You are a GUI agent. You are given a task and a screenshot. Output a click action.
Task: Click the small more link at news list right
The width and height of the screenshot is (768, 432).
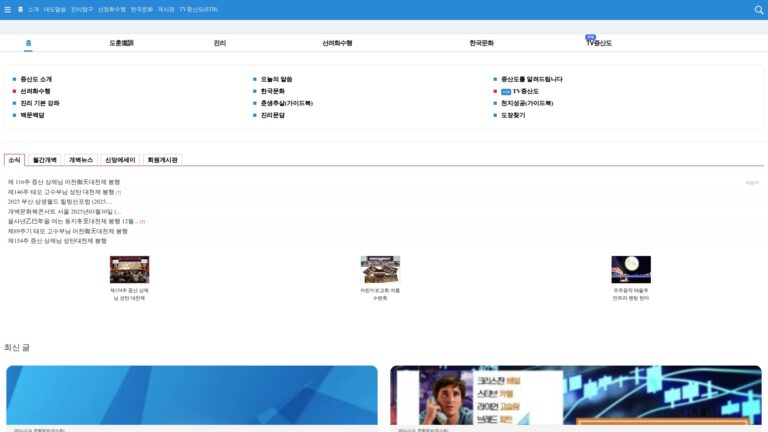click(x=752, y=183)
